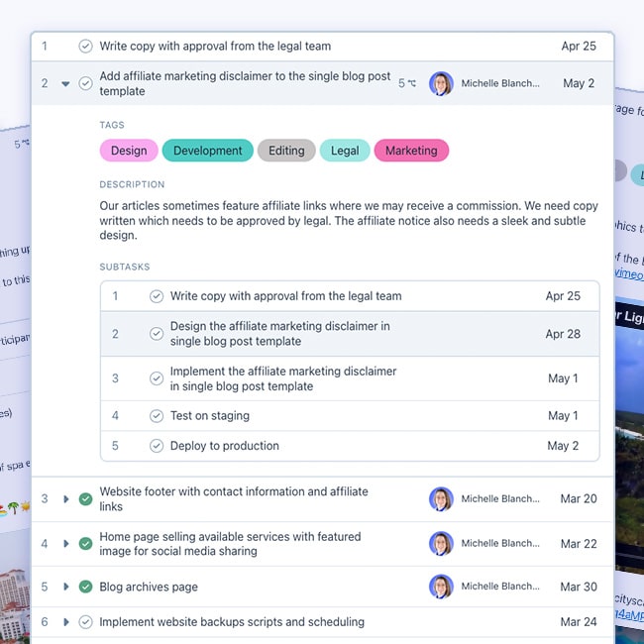Click due date 'Mar 22'
This screenshot has height=644, width=644.
click(x=579, y=544)
